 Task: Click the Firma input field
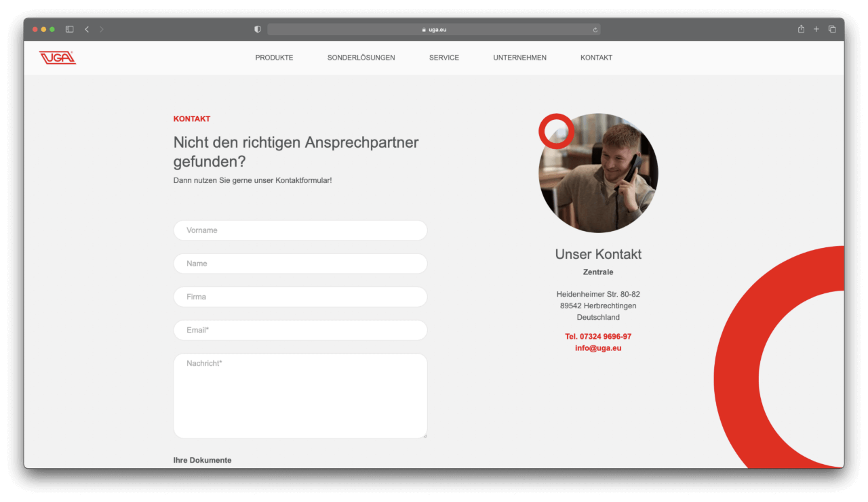(300, 297)
